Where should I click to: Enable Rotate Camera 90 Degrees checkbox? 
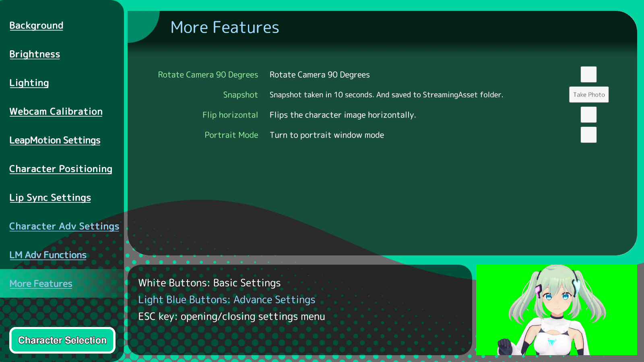[588, 74]
